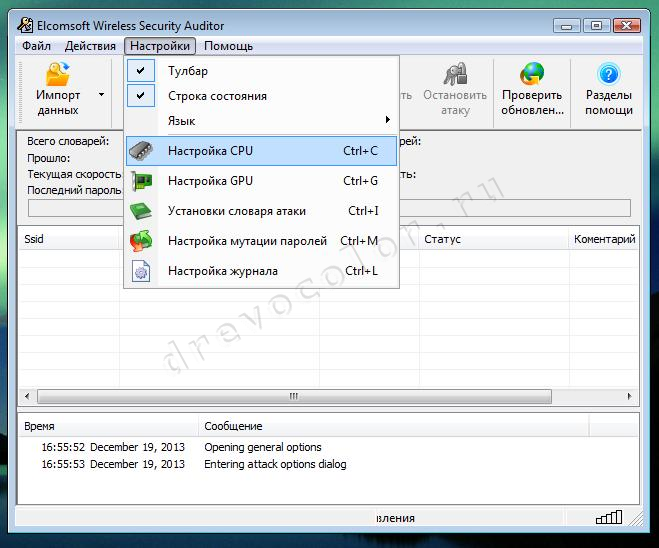Click the green dictionary book icon
This screenshot has width=659, height=548.
[x=141, y=211]
